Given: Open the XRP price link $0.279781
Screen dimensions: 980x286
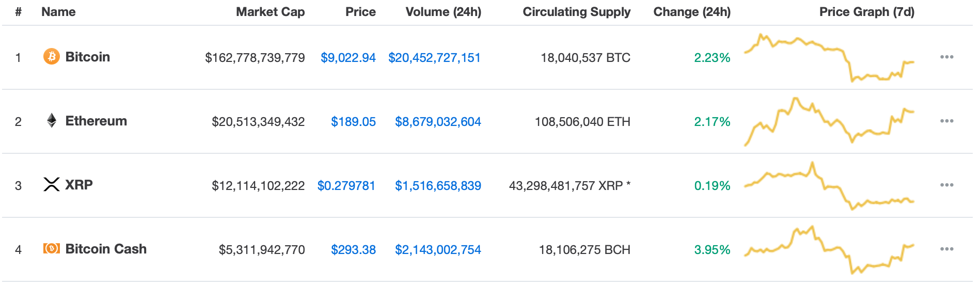Looking at the screenshot, I should coord(346,186).
